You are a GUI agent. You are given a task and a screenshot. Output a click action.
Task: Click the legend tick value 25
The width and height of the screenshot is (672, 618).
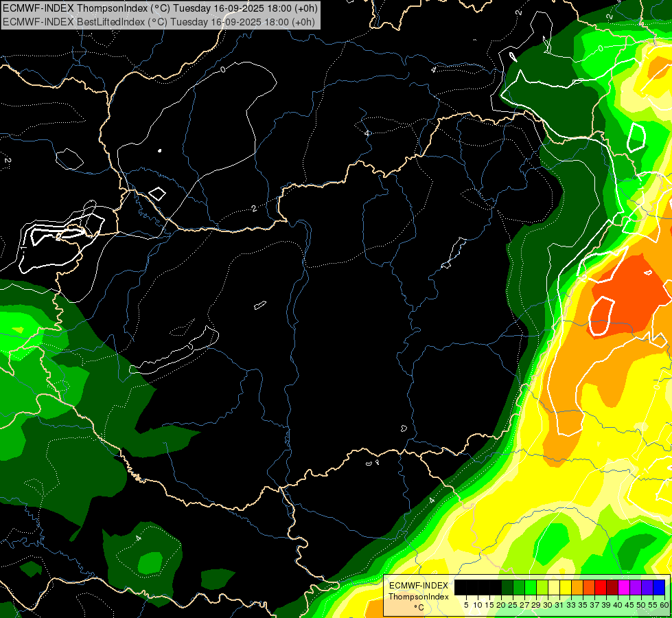click(x=513, y=605)
